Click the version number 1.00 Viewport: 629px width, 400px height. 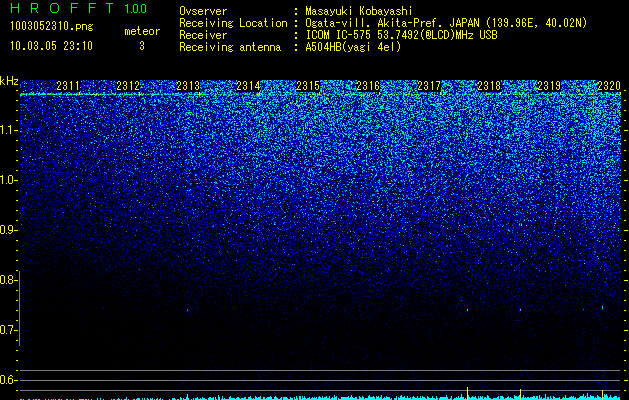pos(135,9)
